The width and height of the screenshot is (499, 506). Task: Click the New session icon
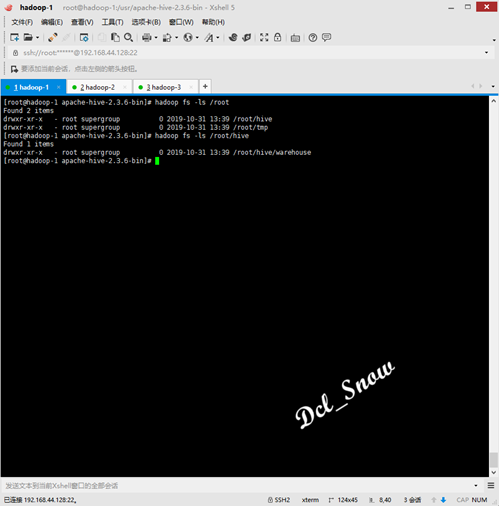pos(14,37)
